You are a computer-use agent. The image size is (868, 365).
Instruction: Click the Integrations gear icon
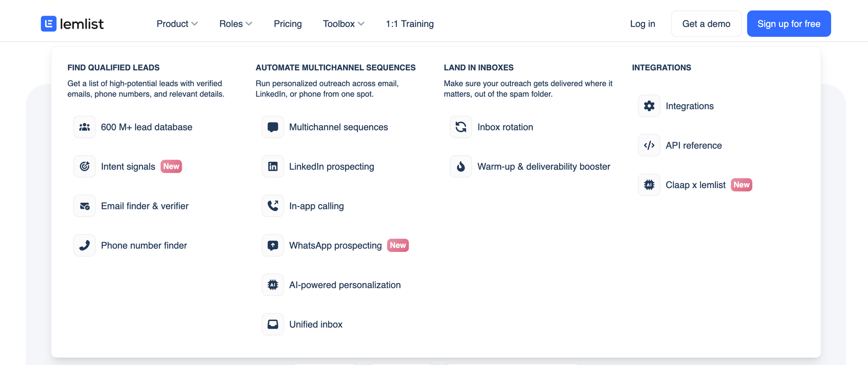click(649, 106)
